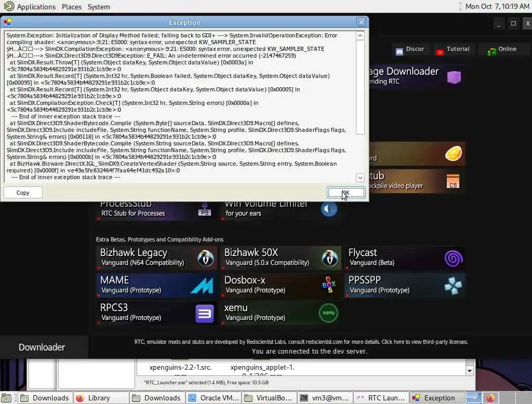Click the Dosbox-x DOSBox icon
Screen dimensions: 532x404
coord(329,285)
